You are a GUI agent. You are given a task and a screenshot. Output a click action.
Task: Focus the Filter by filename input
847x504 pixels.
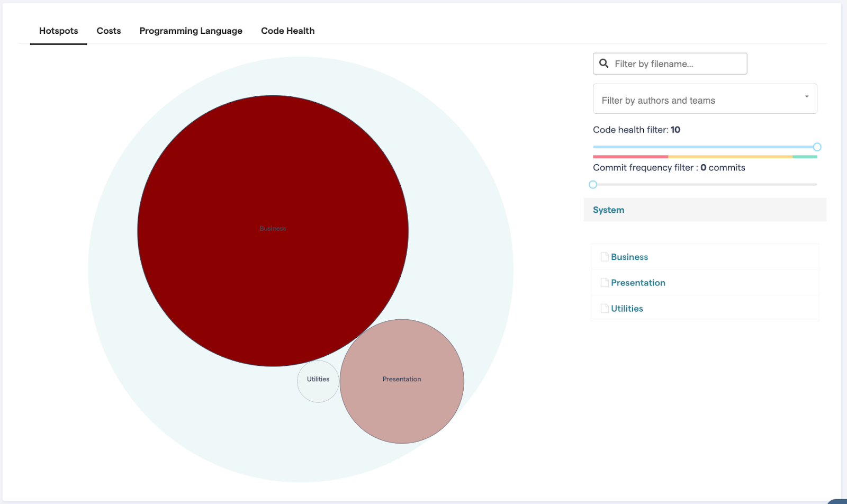click(x=678, y=64)
